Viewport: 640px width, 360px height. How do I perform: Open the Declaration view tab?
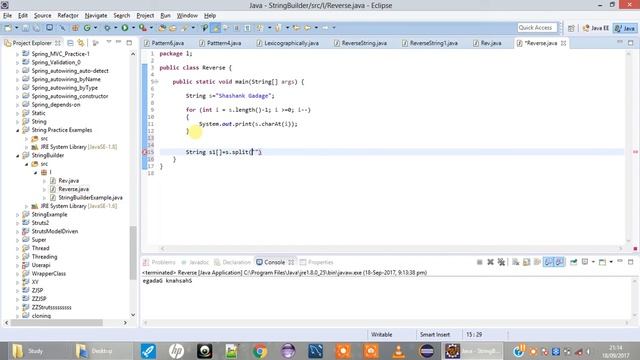[x=232, y=262]
